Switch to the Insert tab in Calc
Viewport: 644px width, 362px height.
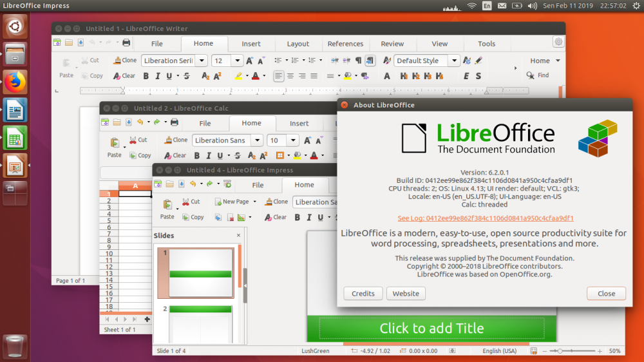click(x=299, y=124)
